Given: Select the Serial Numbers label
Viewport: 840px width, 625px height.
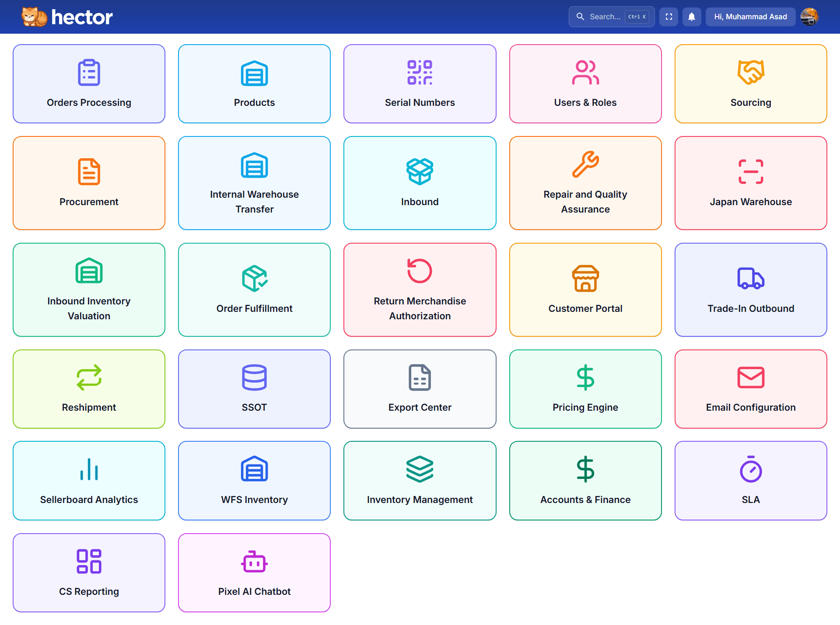Looking at the screenshot, I should (x=420, y=102).
